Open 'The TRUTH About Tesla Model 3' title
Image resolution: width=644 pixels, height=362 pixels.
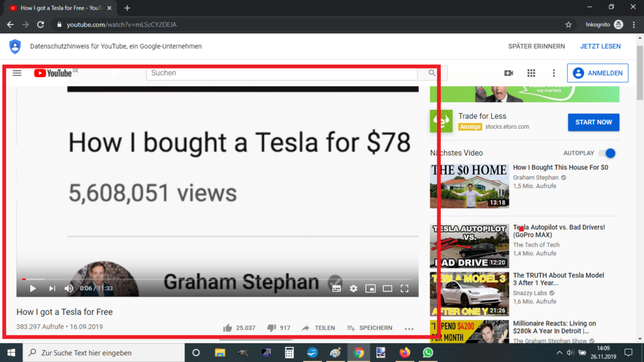[558, 279]
